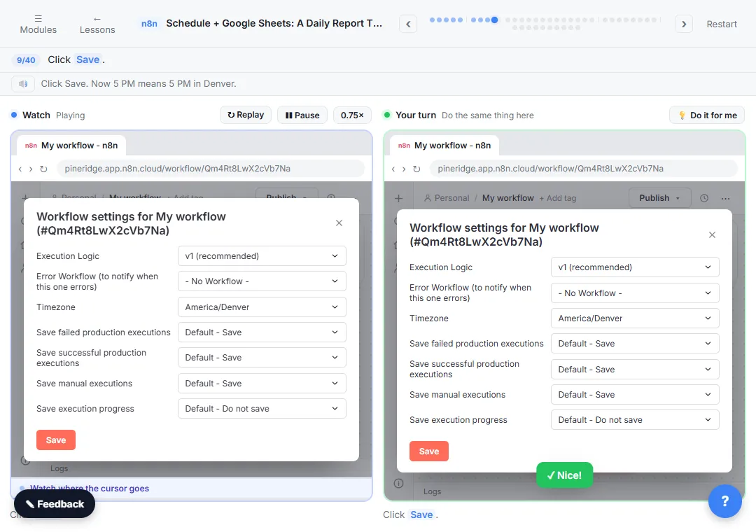
Task: Open the Feedback button
Action: click(55, 504)
